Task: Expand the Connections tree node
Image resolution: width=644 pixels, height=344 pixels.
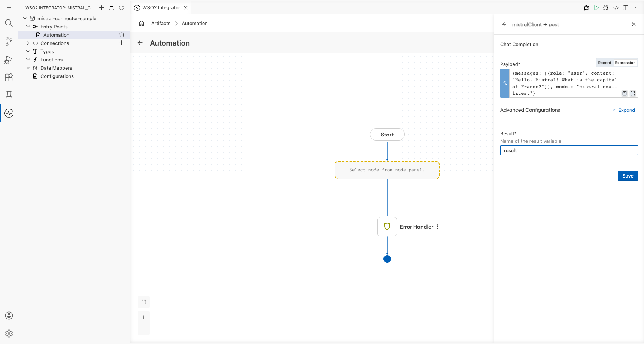Action: pyautogui.click(x=28, y=43)
